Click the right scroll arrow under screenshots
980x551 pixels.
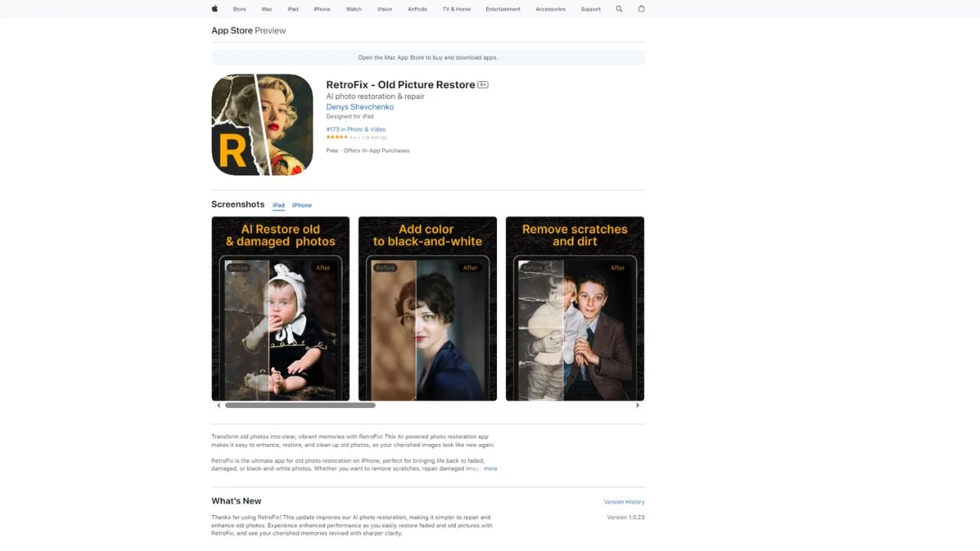coord(638,406)
